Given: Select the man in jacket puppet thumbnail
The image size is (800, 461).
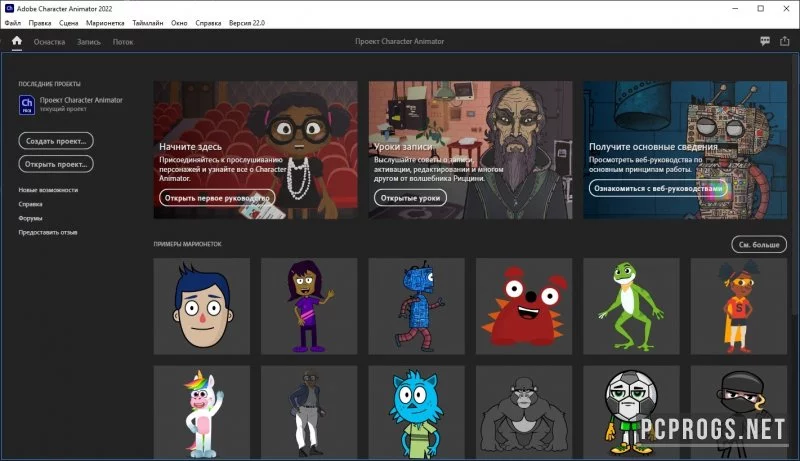Looking at the screenshot, I should click(309, 412).
